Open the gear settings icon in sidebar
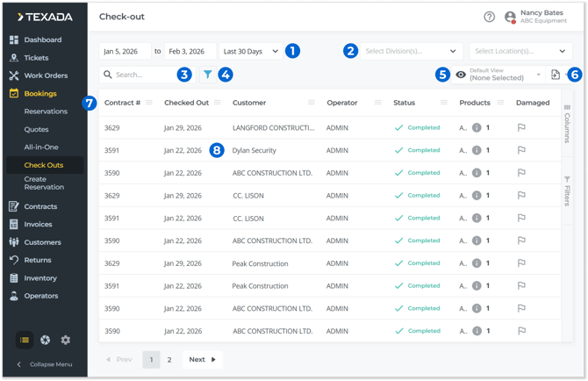 (x=66, y=340)
